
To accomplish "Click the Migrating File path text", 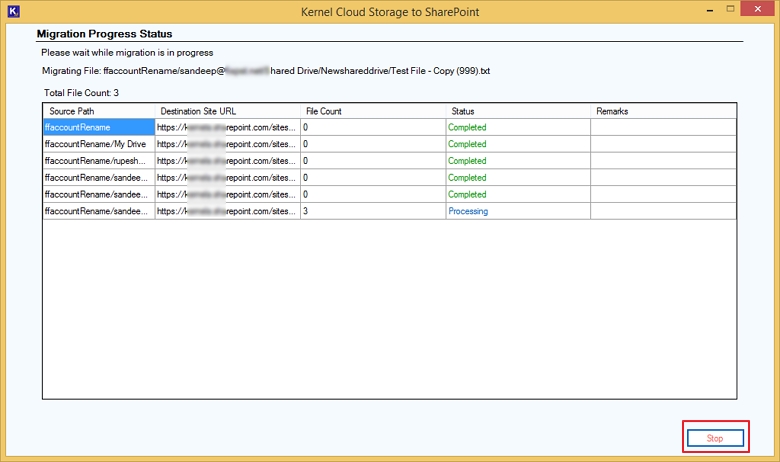I will click(x=266, y=71).
